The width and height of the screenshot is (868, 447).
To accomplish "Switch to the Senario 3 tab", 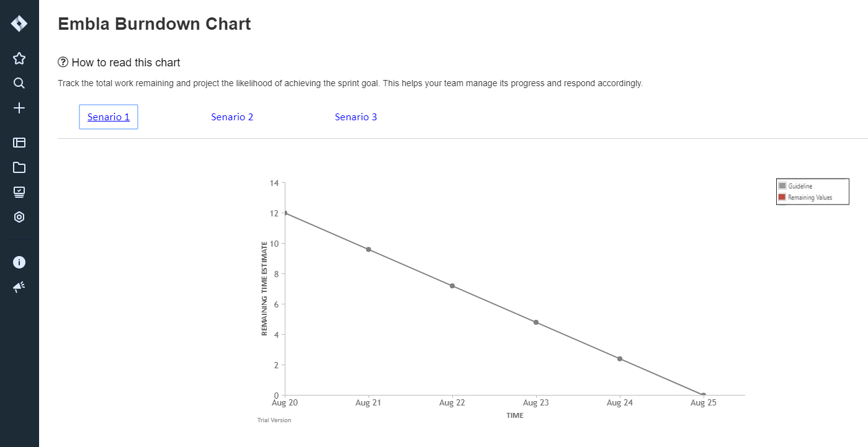I will 356,117.
